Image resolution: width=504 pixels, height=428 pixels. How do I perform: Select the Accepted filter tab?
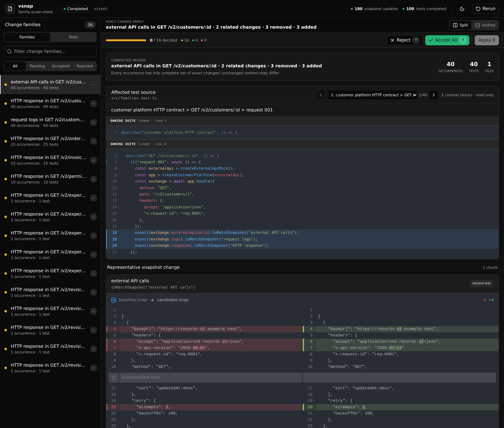(x=60, y=66)
